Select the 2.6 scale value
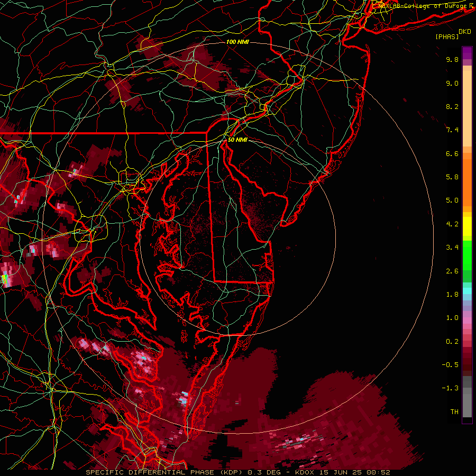 452,271
